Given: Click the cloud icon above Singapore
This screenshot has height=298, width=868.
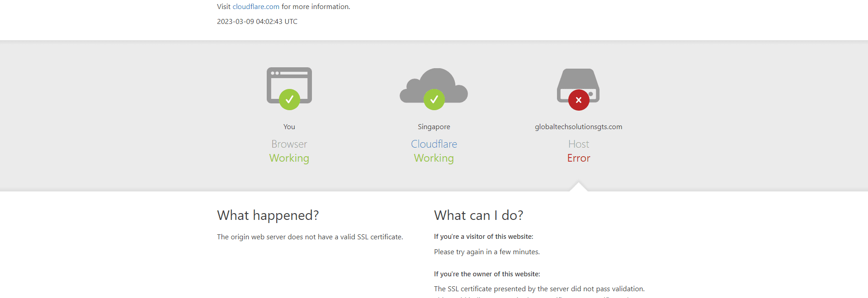Looking at the screenshot, I should (434, 88).
